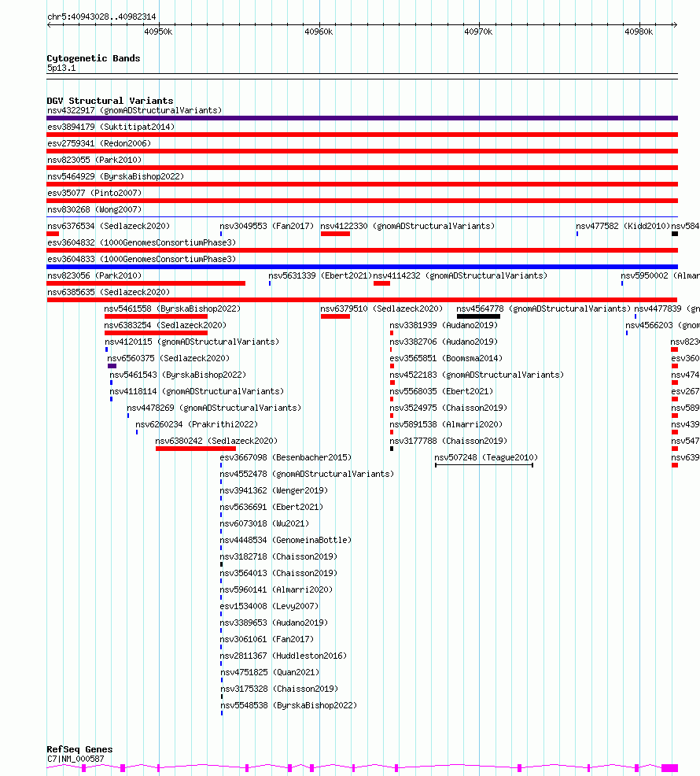Open nsv823056 Park2010 variant
Screen dimensions: 700x776
click(x=94, y=275)
